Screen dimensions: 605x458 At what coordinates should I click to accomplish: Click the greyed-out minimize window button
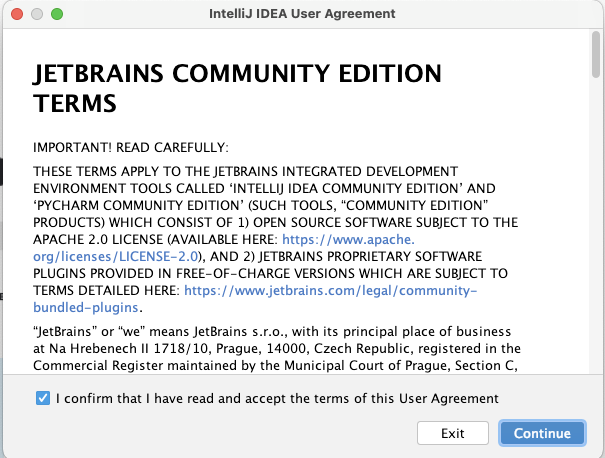tap(37, 14)
